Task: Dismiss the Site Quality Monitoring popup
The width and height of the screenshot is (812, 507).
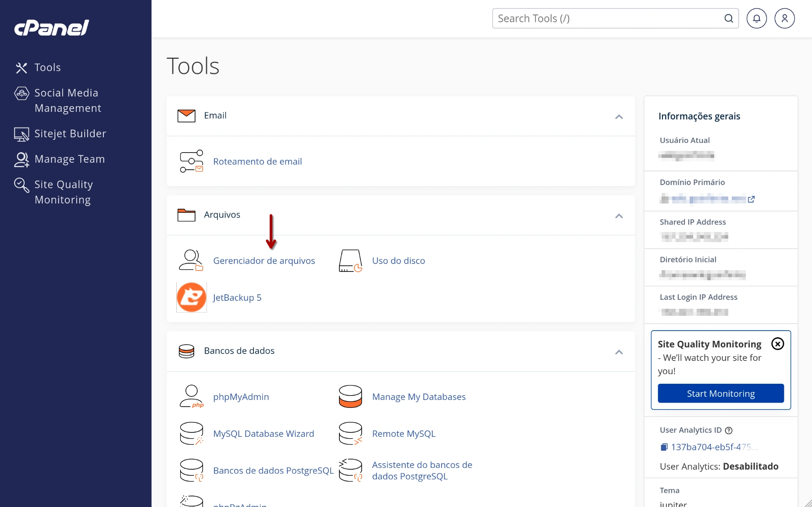Action: click(x=777, y=343)
